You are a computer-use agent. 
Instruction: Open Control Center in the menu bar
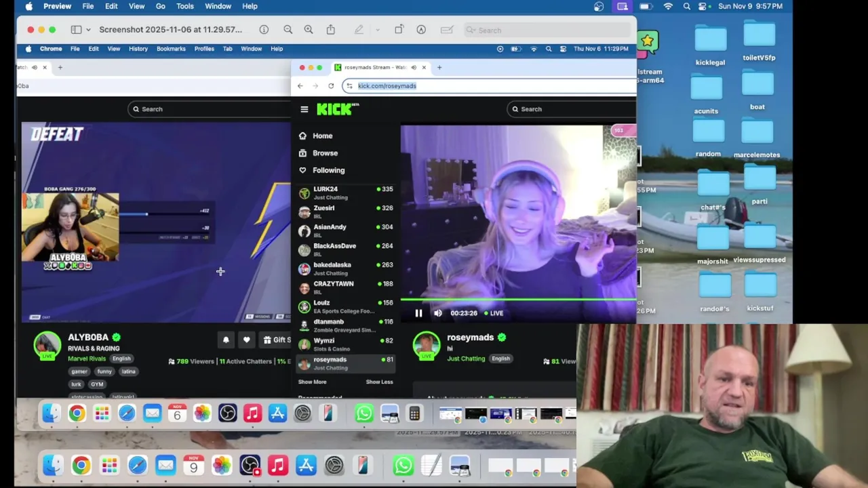click(704, 6)
